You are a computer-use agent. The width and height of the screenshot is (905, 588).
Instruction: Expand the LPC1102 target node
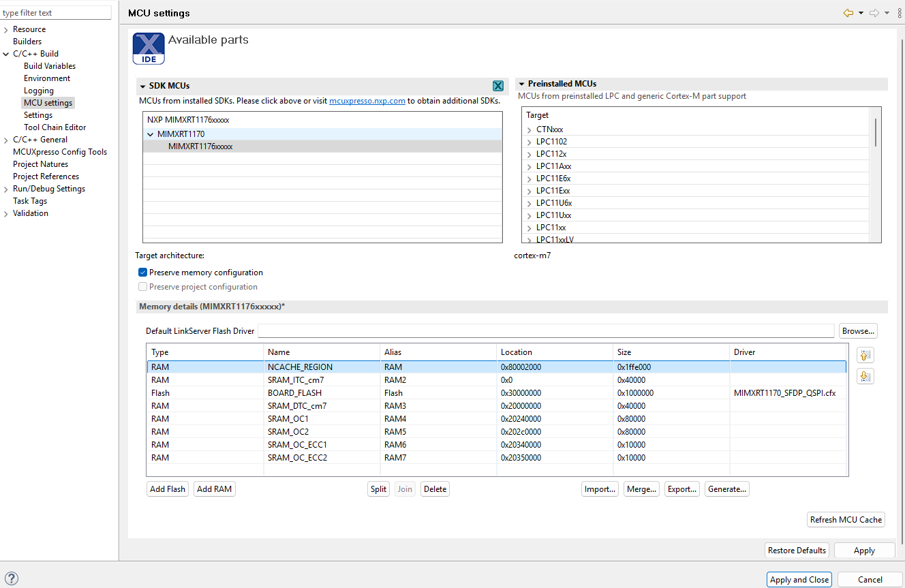[x=529, y=142]
